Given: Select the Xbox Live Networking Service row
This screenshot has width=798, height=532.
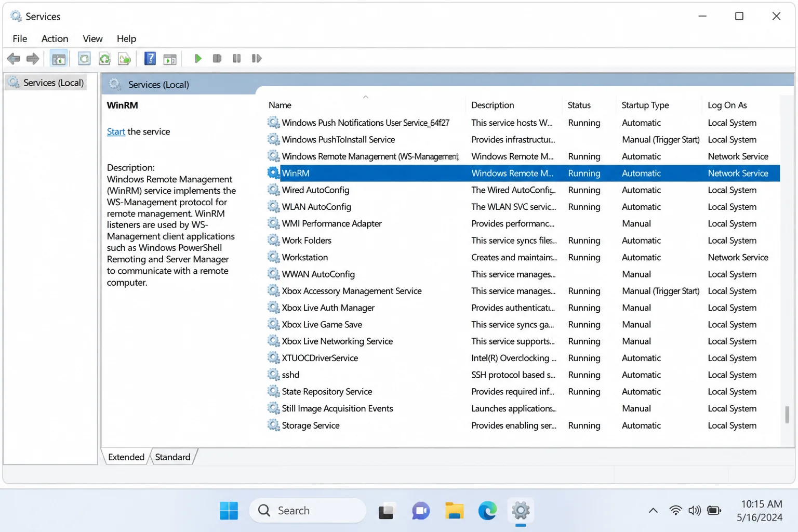Looking at the screenshot, I should (x=523, y=341).
